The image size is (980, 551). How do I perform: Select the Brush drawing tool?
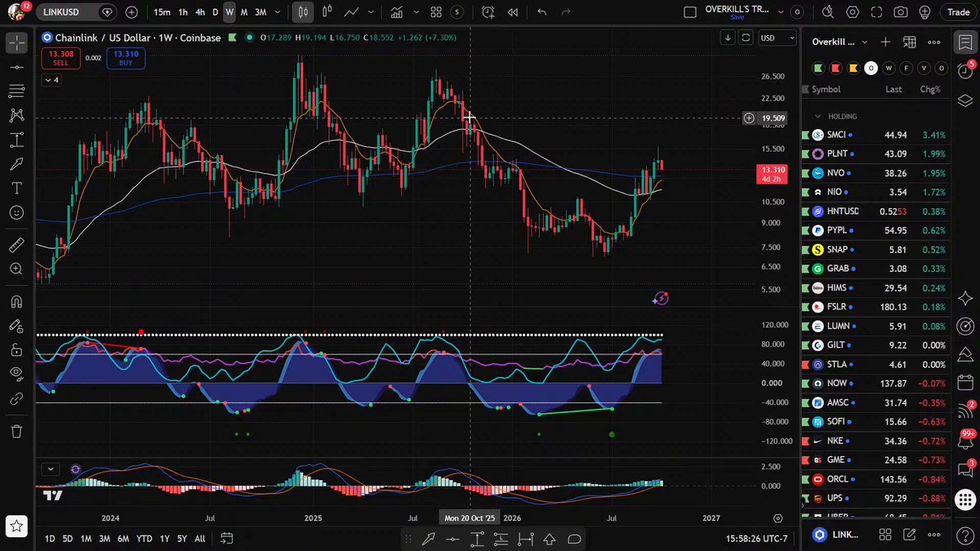pos(16,164)
